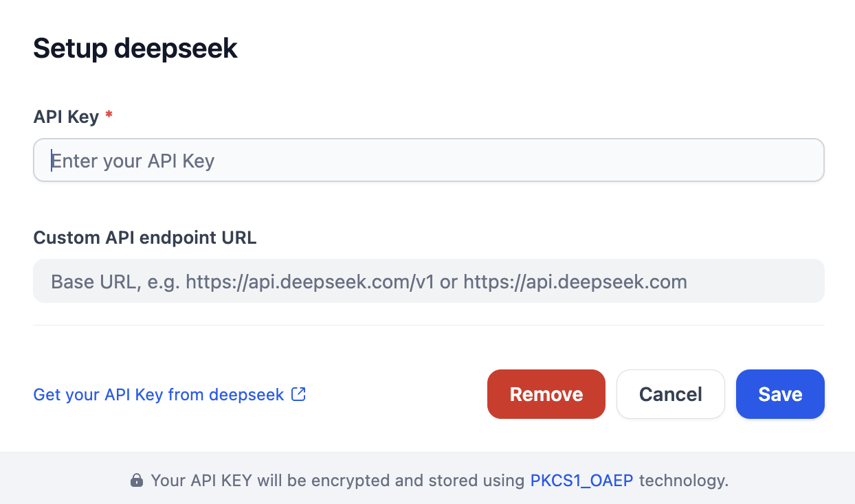Viewport: 855px width, 504px height.
Task: Click the Cancel button
Action: coord(670,394)
